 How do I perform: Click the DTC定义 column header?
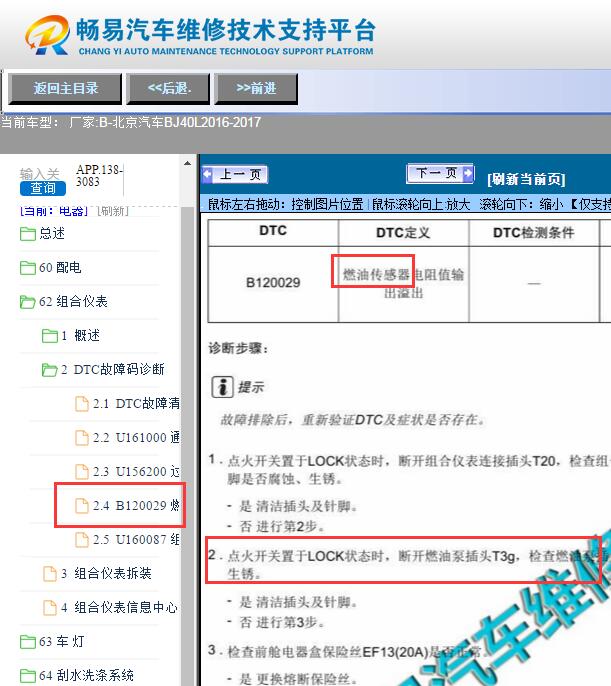(x=403, y=233)
